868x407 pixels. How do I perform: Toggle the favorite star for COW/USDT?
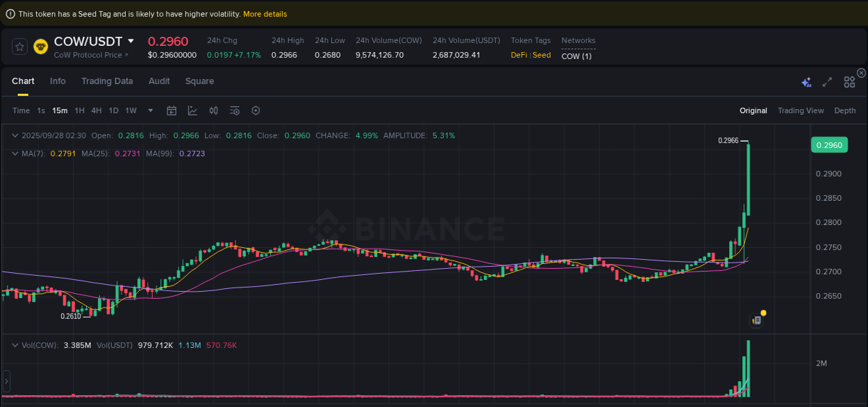(19, 47)
